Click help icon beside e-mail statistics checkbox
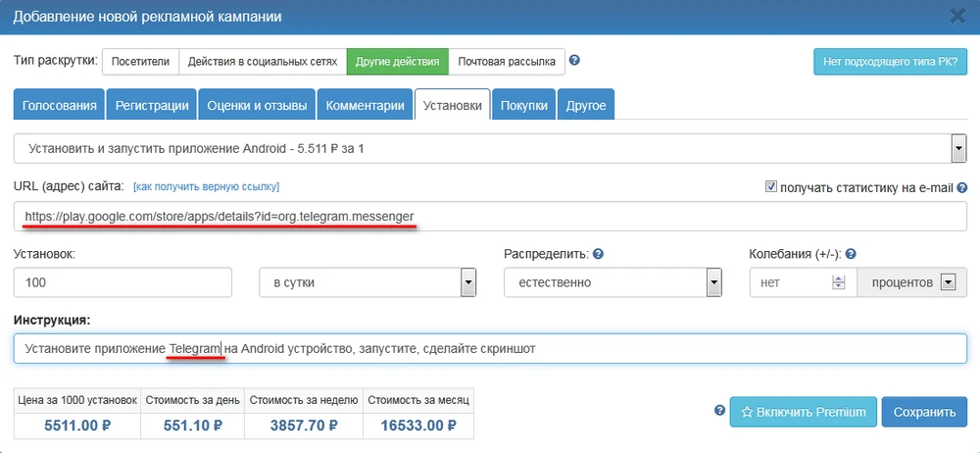Image resolution: width=980 pixels, height=453 pixels. (x=962, y=187)
